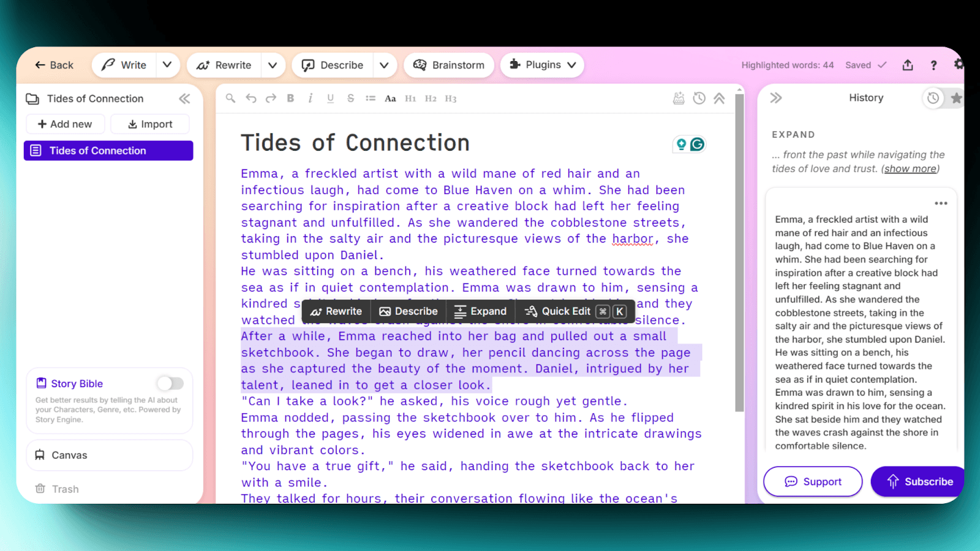Toggle bulleted list formatting
The height and width of the screenshot is (551, 980).
pyautogui.click(x=371, y=98)
